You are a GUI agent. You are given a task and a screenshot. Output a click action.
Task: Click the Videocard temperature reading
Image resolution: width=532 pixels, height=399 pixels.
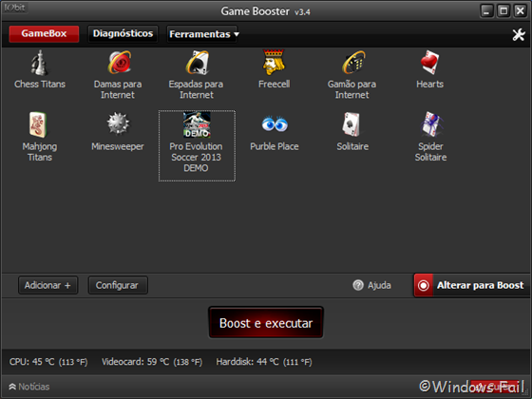[152, 362]
